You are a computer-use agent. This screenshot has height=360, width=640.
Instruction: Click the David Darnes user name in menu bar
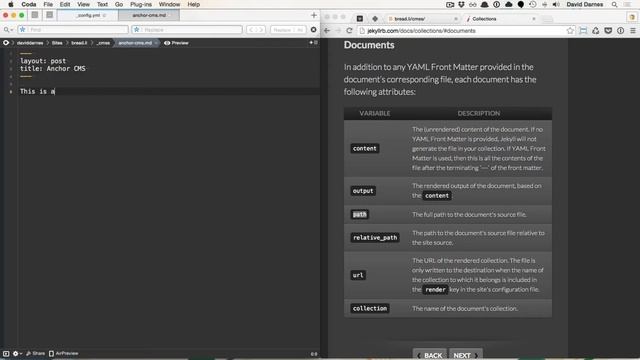(x=584, y=4)
